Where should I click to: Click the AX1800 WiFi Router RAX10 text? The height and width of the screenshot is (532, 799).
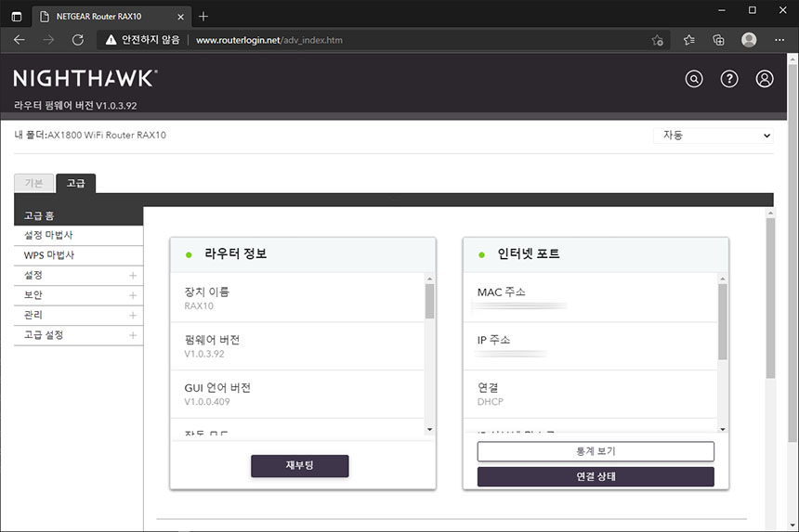coord(107,135)
